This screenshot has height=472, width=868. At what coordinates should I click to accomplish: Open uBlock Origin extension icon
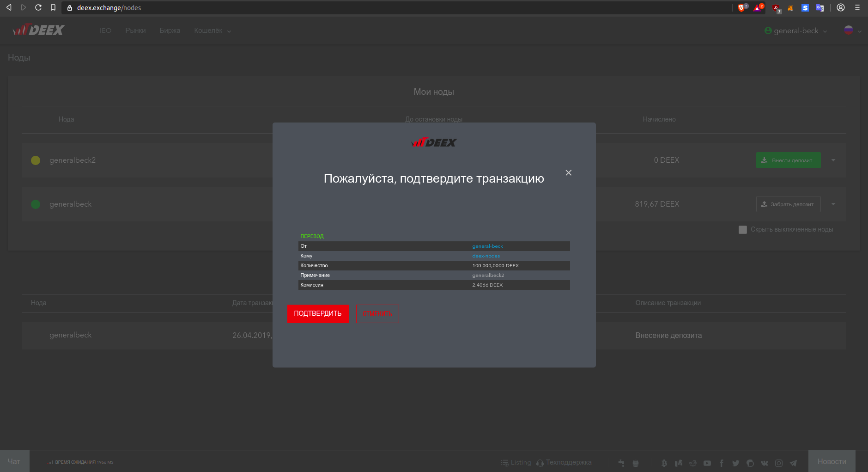(x=776, y=8)
